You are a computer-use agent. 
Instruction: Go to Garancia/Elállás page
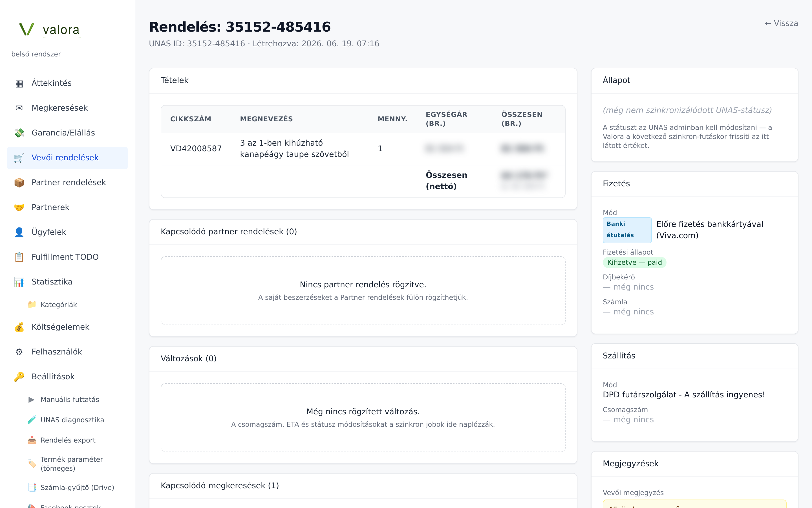[67, 133]
